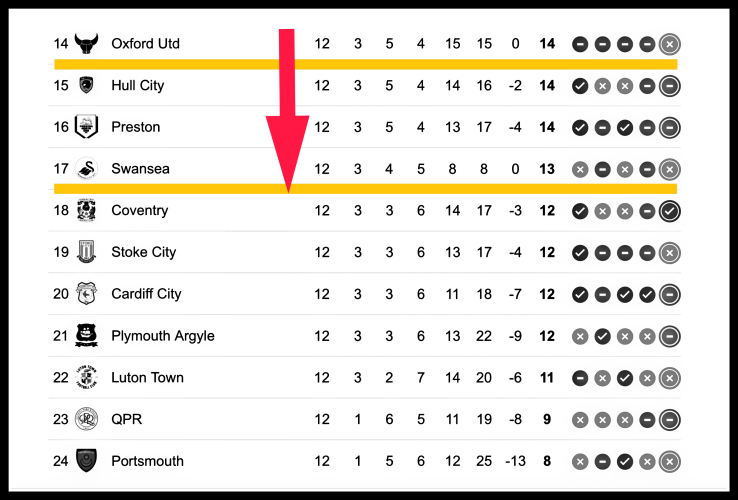The width and height of the screenshot is (738, 500).
Task: Open the Plymouth Argyle team link
Action: point(162,336)
